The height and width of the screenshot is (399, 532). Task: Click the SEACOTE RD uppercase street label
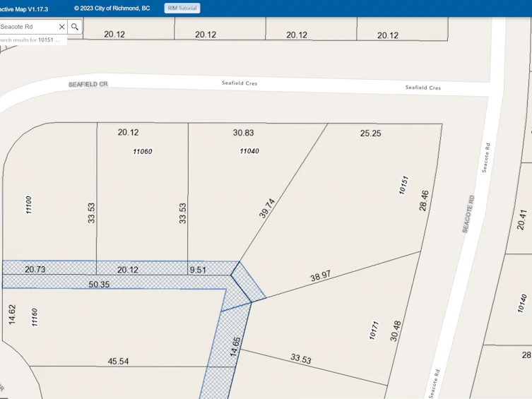(x=468, y=214)
